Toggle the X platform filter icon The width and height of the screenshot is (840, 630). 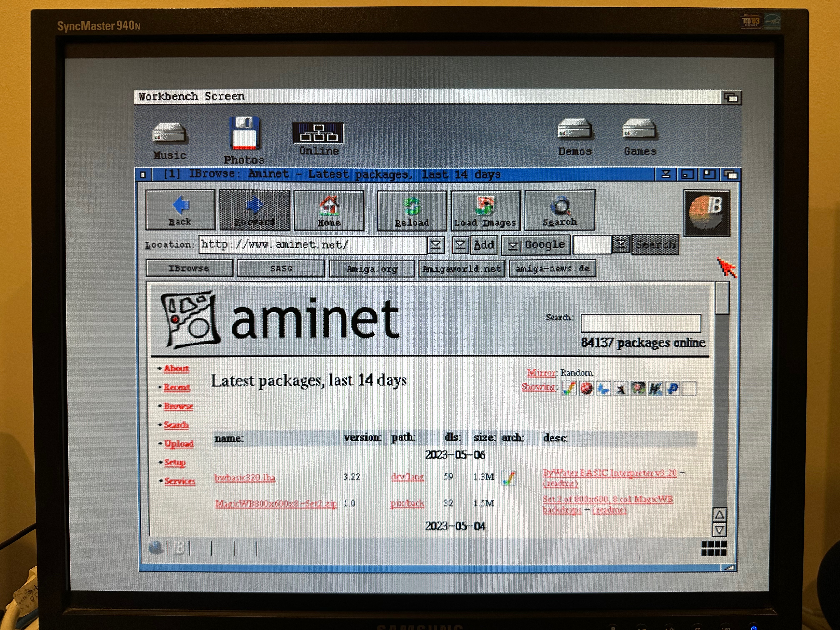[x=620, y=389]
